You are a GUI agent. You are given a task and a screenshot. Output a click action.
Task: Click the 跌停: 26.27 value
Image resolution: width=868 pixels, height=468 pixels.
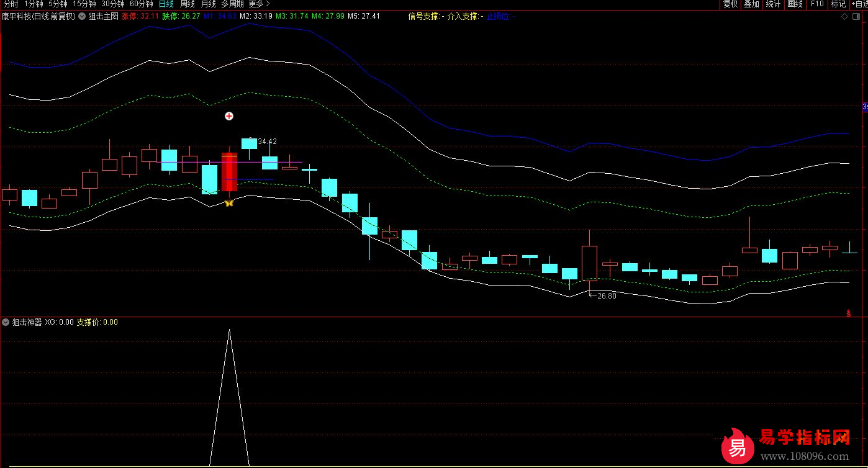(181, 16)
